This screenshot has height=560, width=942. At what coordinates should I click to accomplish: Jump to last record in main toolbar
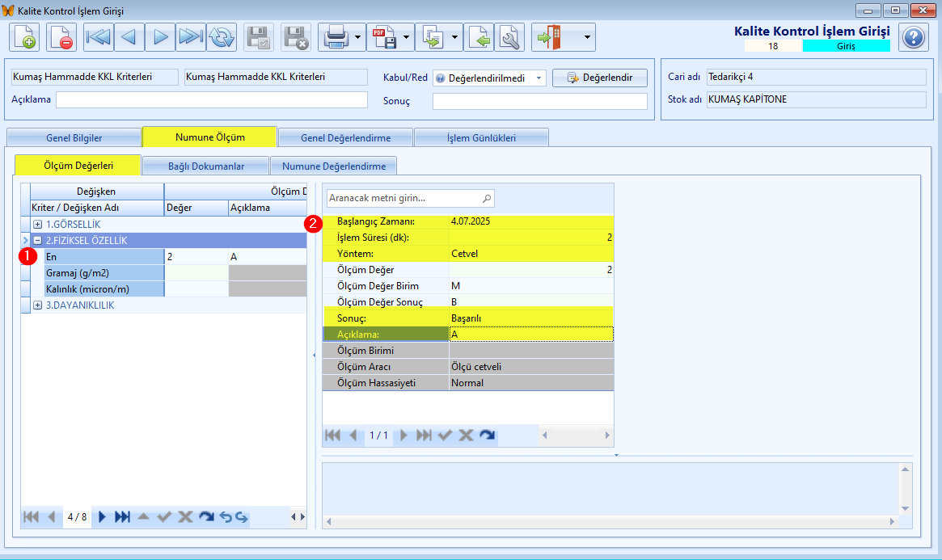[x=191, y=37]
